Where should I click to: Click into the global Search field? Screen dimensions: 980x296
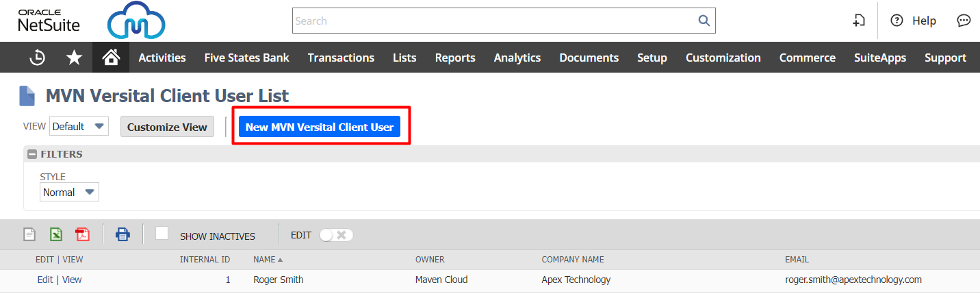click(x=493, y=21)
